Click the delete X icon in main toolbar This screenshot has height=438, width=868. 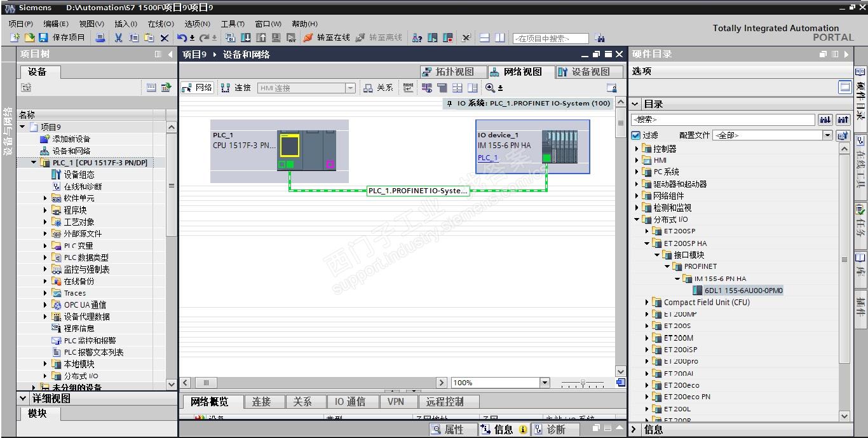coord(165,38)
